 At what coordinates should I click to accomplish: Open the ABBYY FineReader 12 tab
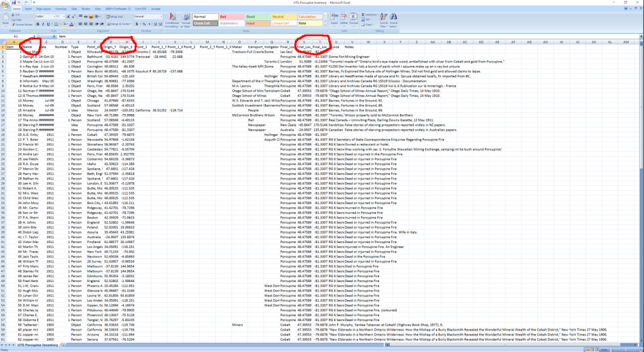118,9
